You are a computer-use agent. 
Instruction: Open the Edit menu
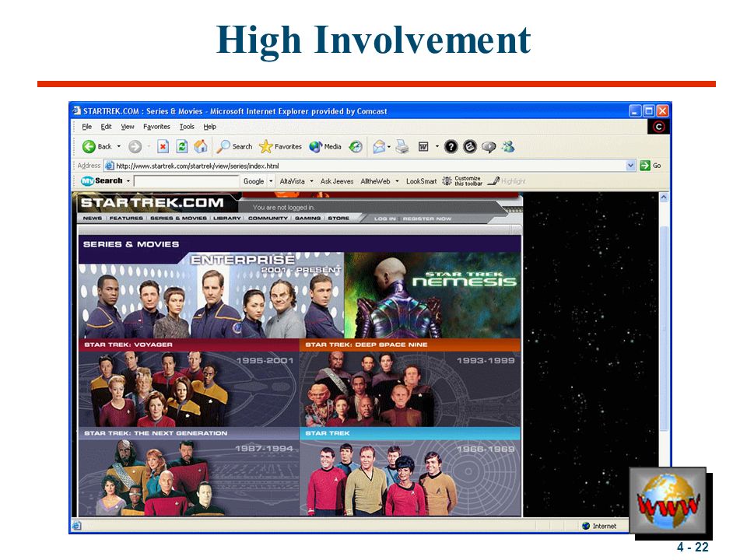click(106, 127)
